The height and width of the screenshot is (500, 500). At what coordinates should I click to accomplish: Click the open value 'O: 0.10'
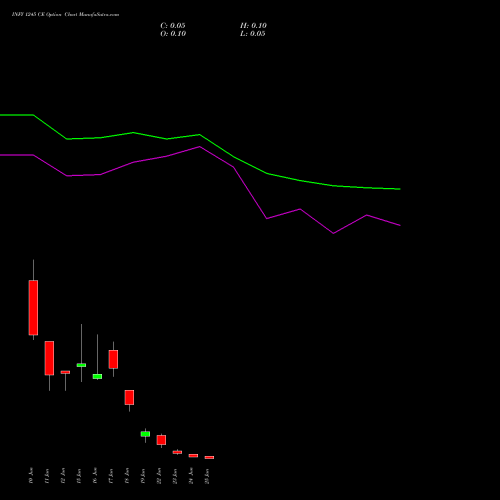coord(173,34)
